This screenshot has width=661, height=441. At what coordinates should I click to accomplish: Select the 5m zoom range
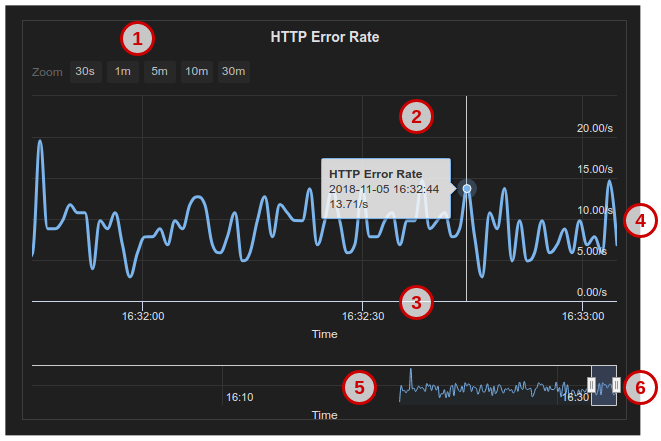tap(159, 71)
